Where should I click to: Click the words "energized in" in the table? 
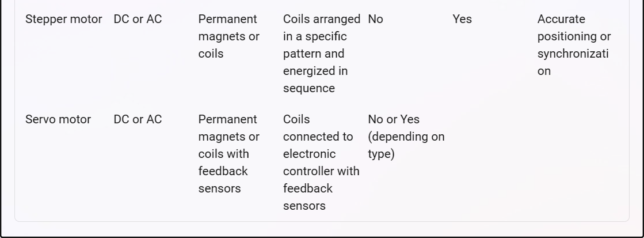pos(315,71)
